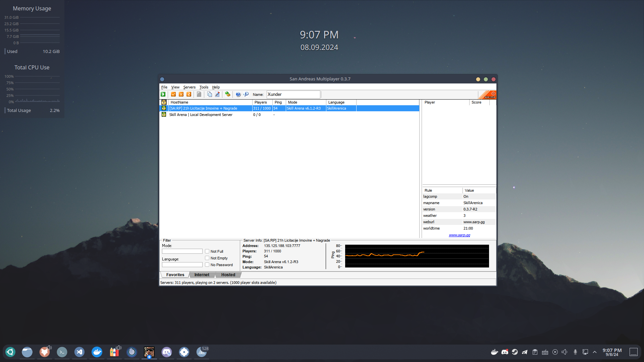The width and height of the screenshot is (644, 362).
Task: Click the mapname SkillArenica rule row
Action: [x=459, y=203]
